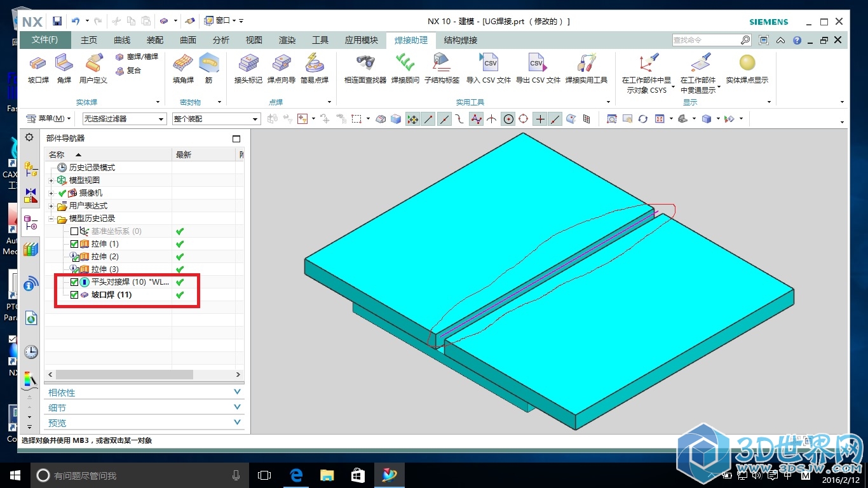Click the save icon in title bar
The image size is (868, 488).
pyautogui.click(x=57, y=21)
